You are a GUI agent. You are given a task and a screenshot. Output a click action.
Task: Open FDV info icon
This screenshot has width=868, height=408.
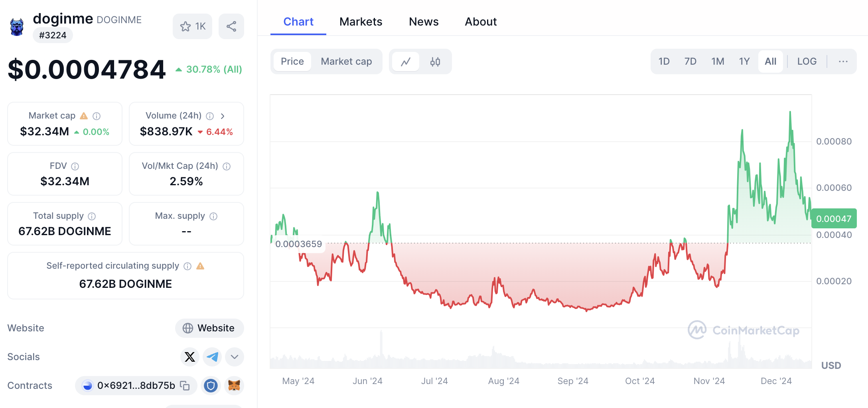(x=75, y=166)
